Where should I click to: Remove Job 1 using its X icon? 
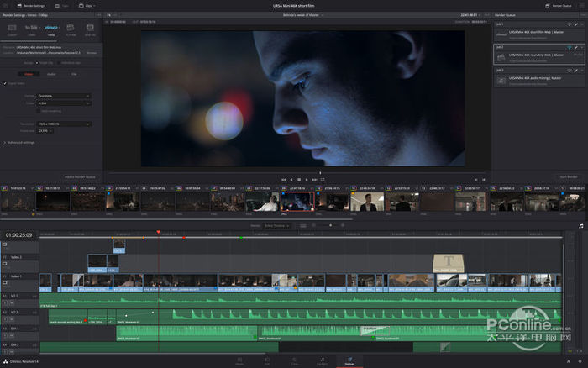tap(582, 25)
